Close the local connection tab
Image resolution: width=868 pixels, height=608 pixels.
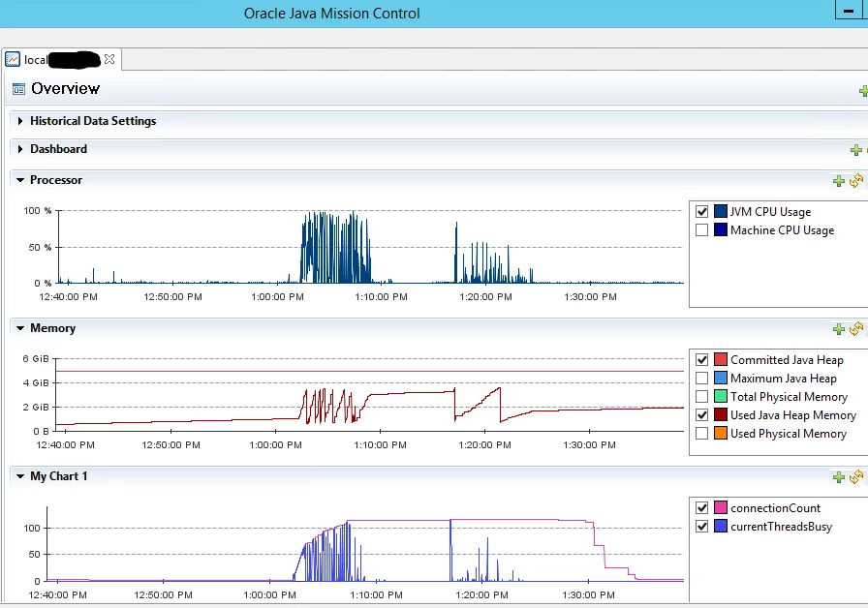click(109, 59)
